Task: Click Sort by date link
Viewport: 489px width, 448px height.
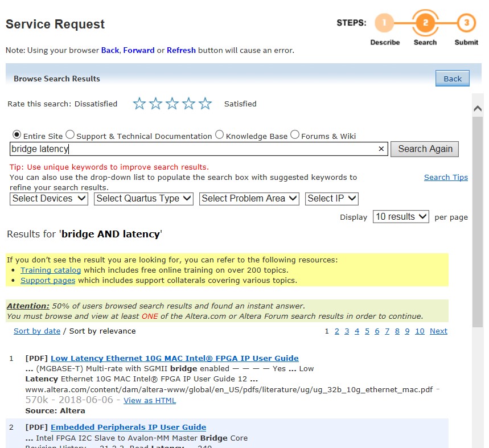Action: [37, 331]
